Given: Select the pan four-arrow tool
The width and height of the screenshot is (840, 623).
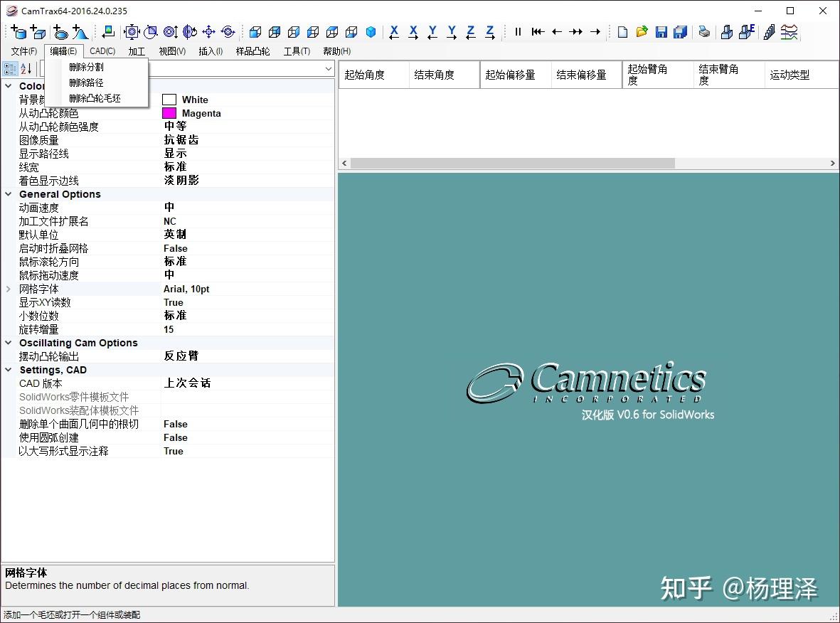Looking at the screenshot, I should pyautogui.click(x=209, y=32).
